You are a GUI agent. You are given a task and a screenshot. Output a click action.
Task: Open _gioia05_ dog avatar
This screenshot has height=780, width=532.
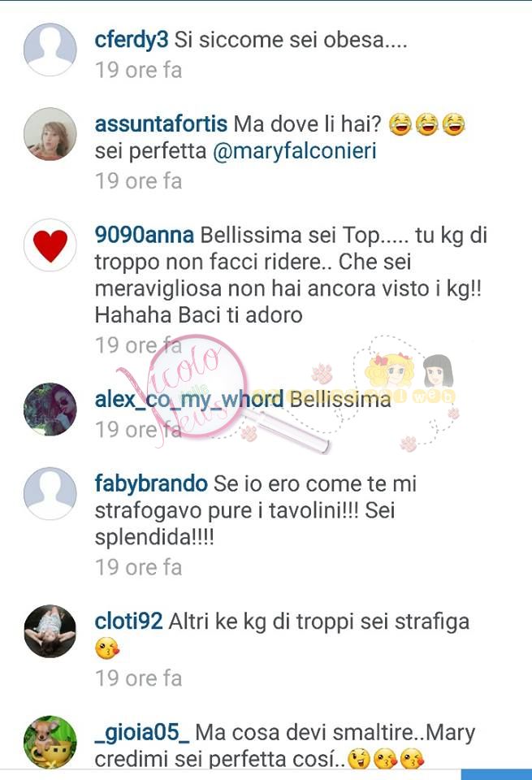tap(50, 742)
